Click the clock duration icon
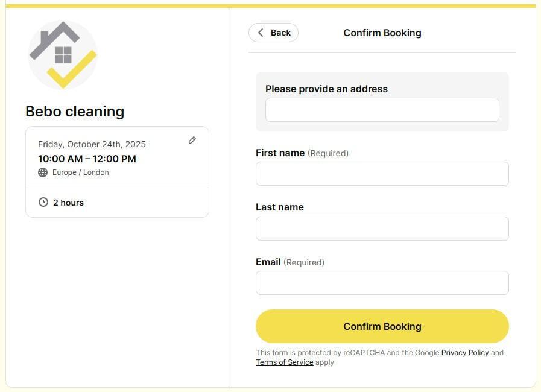 coord(43,203)
